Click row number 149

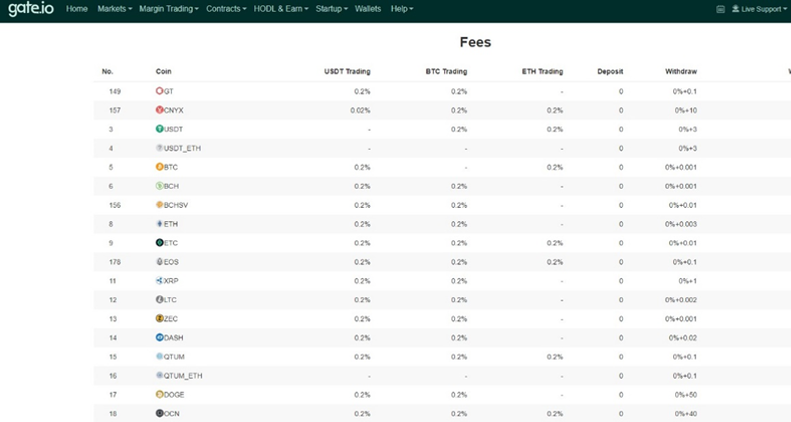click(115, 91)
